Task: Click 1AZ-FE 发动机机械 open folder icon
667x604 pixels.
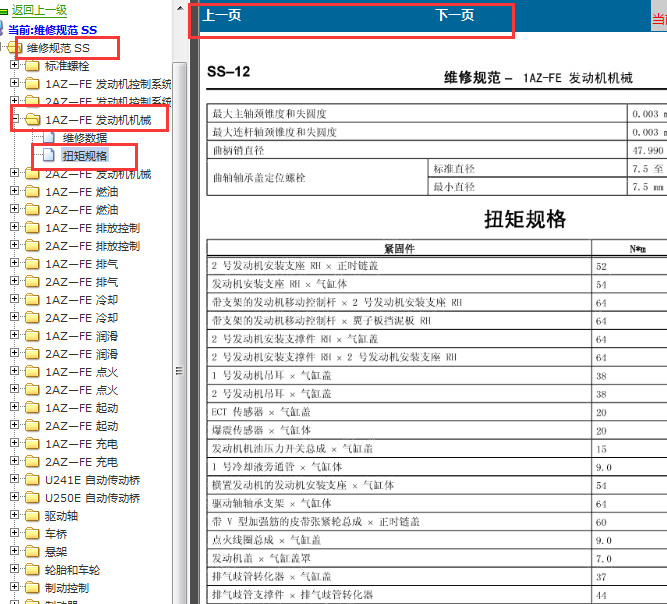Action: click(32, 120)
